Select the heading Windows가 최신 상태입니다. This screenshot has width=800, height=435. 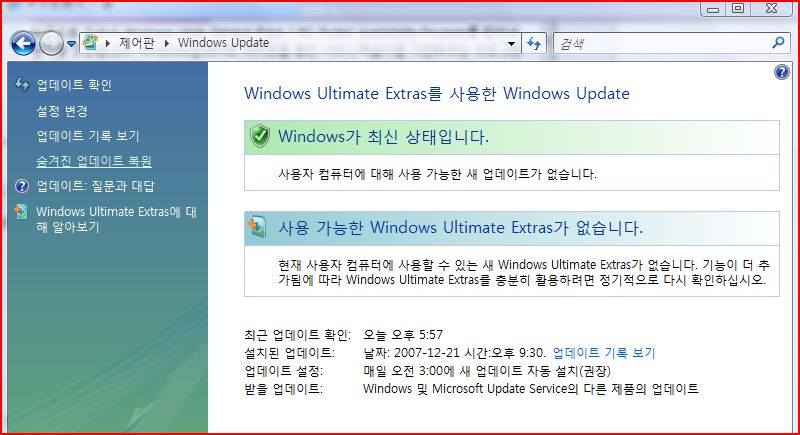click(x=383, y=137)
